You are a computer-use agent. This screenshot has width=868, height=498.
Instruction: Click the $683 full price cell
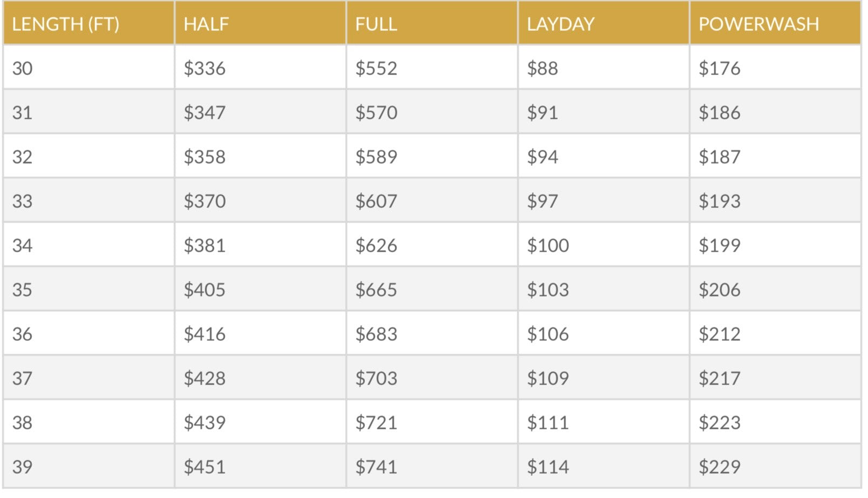(376, 334)
